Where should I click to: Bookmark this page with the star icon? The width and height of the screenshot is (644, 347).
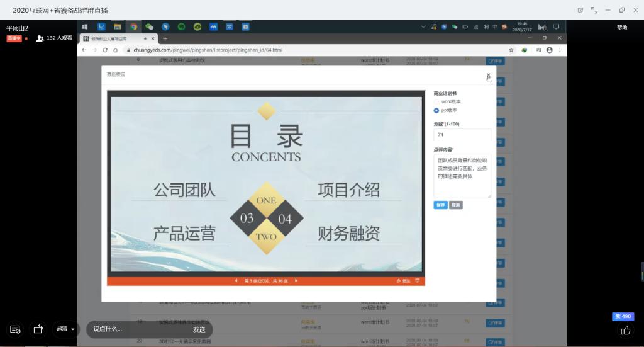click(x=511, y=50)
